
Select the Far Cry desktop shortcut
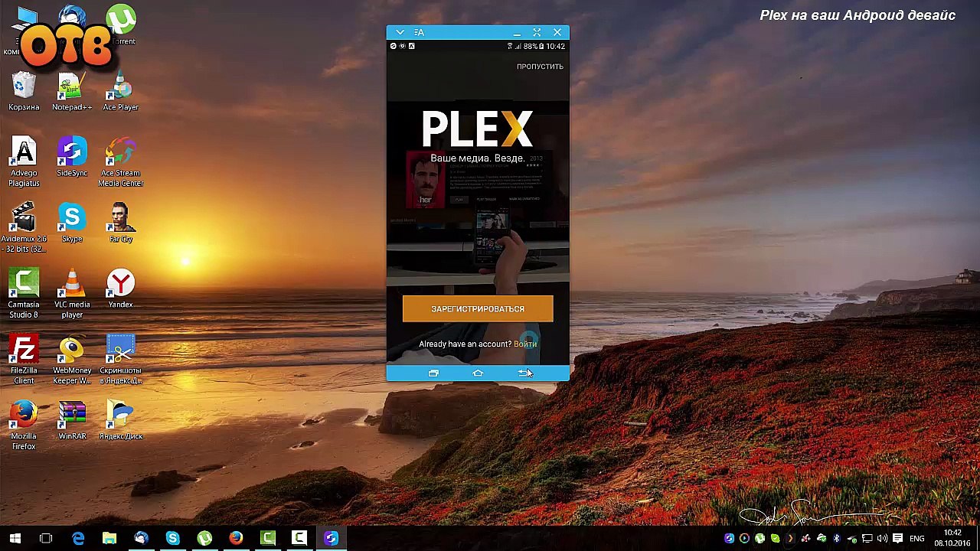(121, 223)
